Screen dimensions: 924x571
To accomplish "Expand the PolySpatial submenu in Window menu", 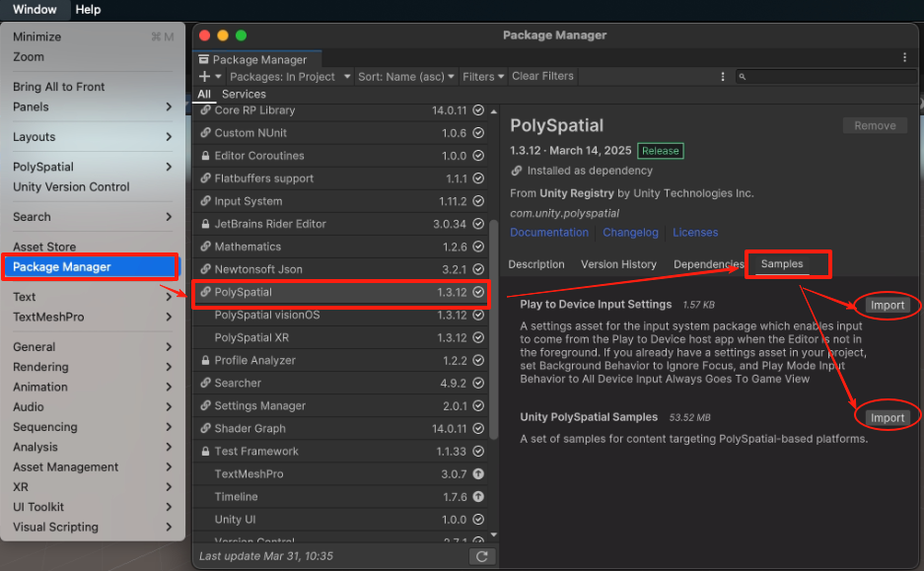I will coord(169,167).
